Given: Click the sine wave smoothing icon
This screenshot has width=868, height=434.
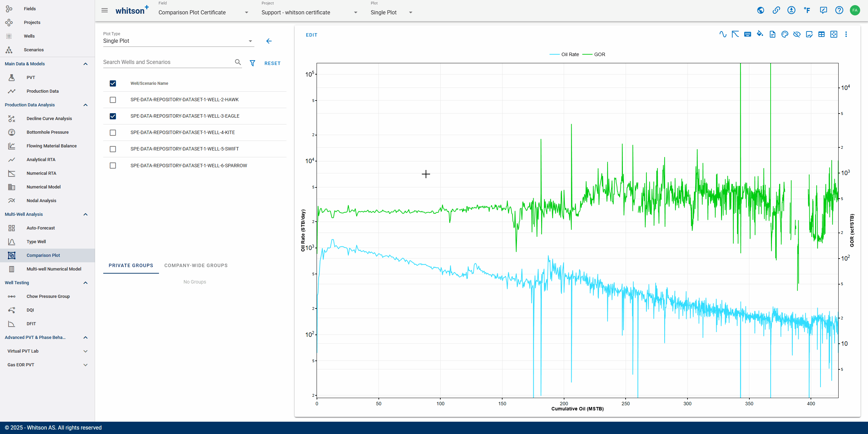Looking at the screenshot, I should [x=723, y=34].
